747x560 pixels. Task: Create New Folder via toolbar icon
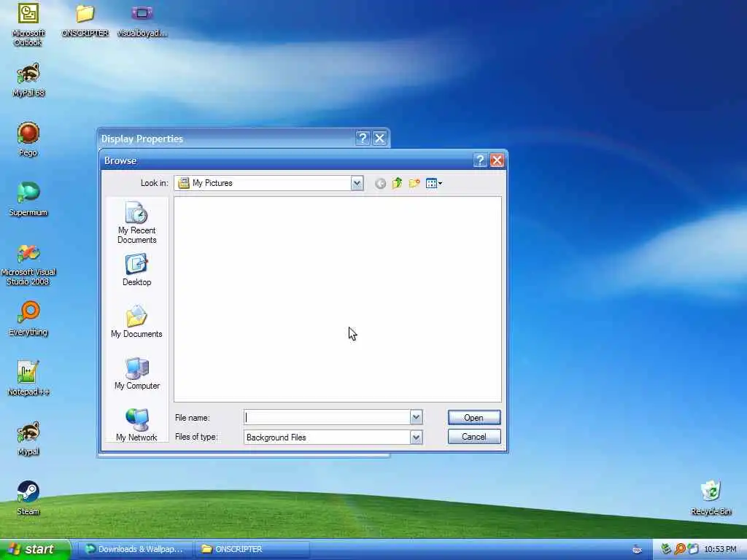click(x=414, y=183)
